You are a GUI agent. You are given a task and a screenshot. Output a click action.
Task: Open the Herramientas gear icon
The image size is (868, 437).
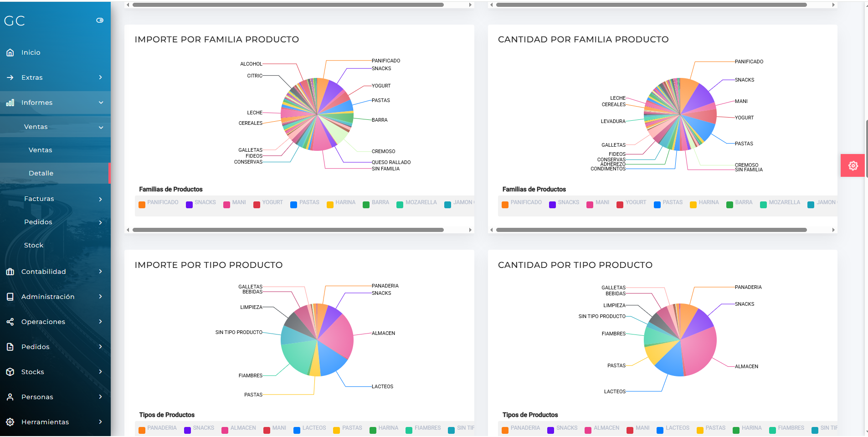click(10, 422)
